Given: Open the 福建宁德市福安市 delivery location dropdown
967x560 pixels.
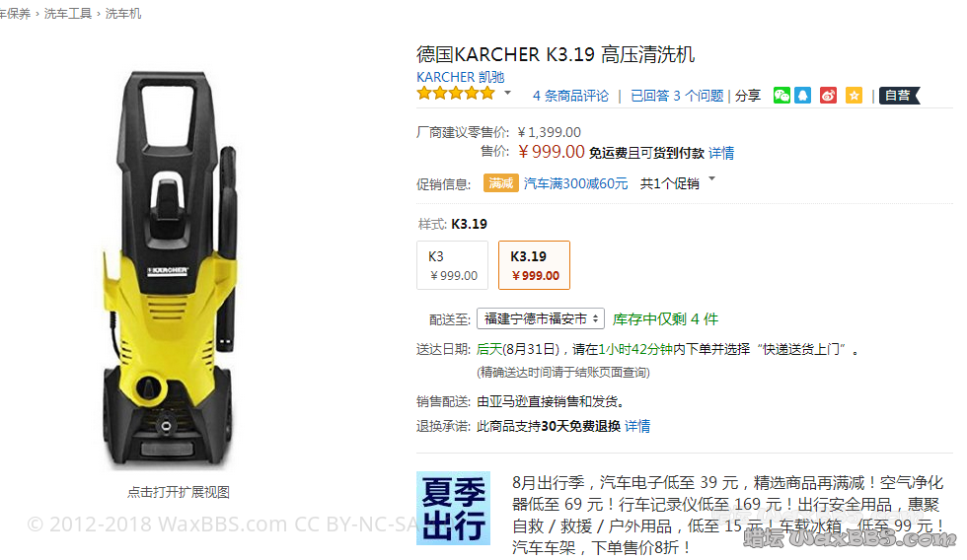Looking at the screenshot, I should point(541,318).
